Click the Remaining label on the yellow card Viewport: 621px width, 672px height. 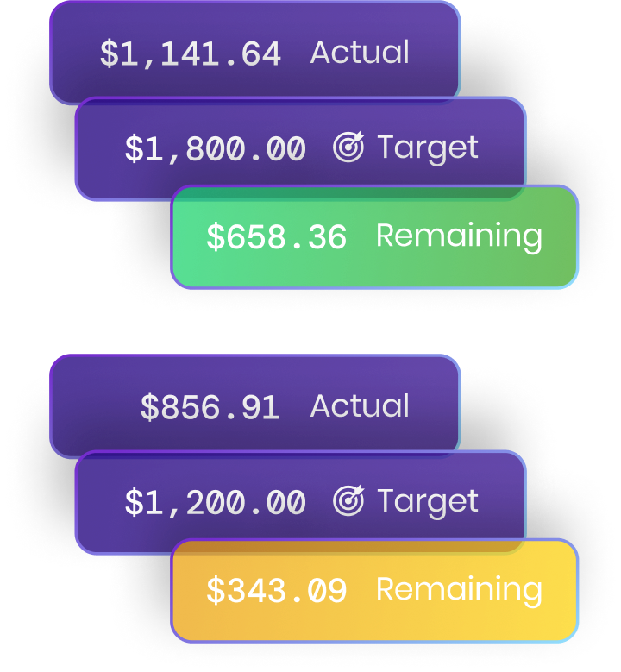[459, 589]
